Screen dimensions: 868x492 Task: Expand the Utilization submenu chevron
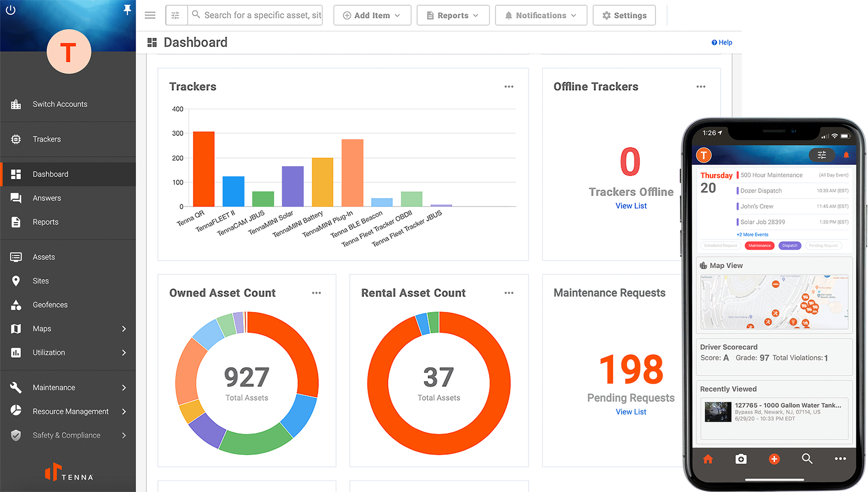[x=124, y=353]
